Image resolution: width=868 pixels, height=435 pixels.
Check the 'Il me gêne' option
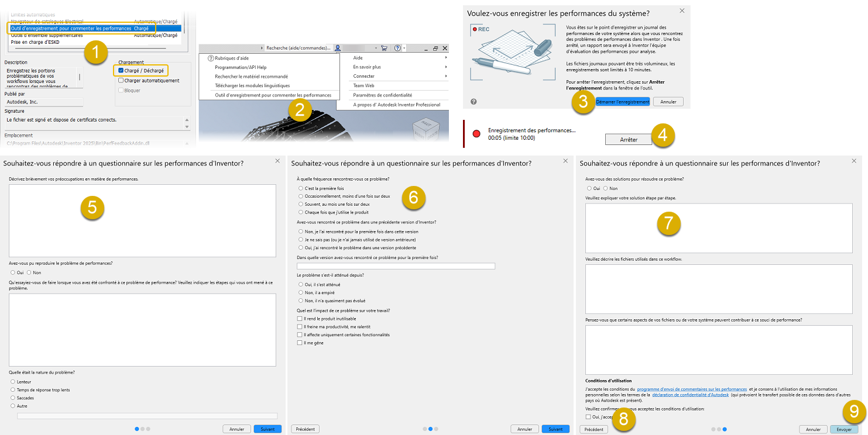pos(300,343)
